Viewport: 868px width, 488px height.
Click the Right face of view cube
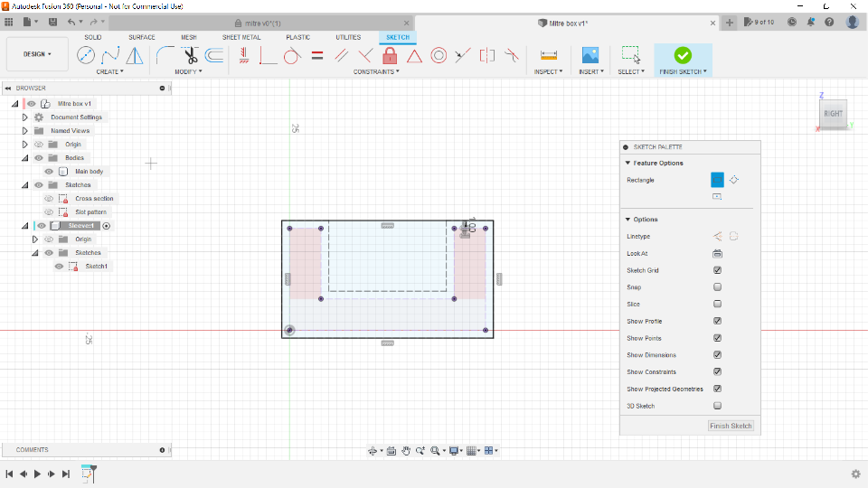pyautogui.click(x=833, y=113)
